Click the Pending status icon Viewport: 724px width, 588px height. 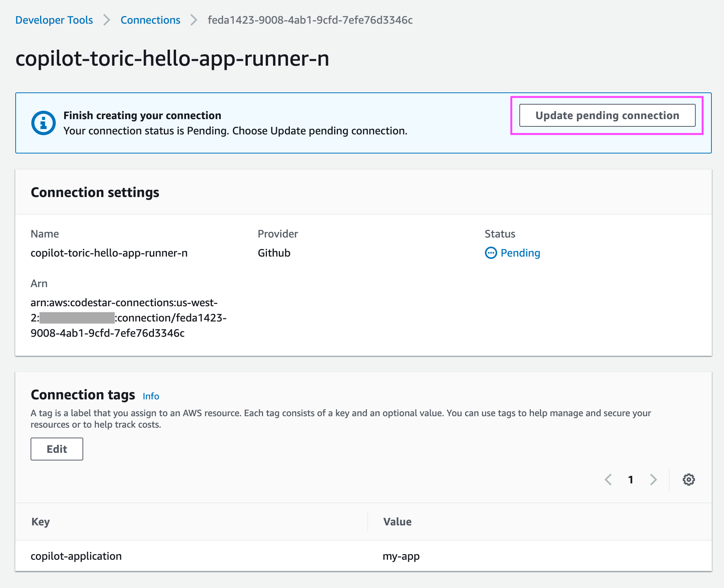(x=491, y=253)
